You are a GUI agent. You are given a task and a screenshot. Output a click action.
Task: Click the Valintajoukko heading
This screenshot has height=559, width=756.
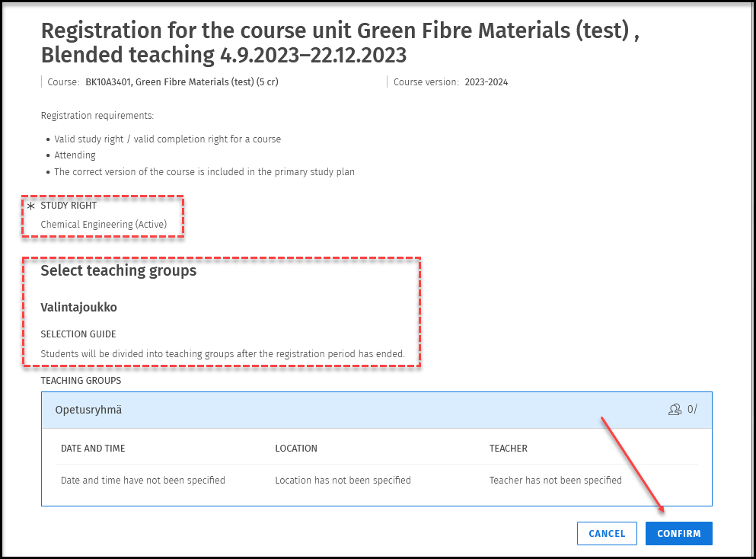[x=78, y=308]
